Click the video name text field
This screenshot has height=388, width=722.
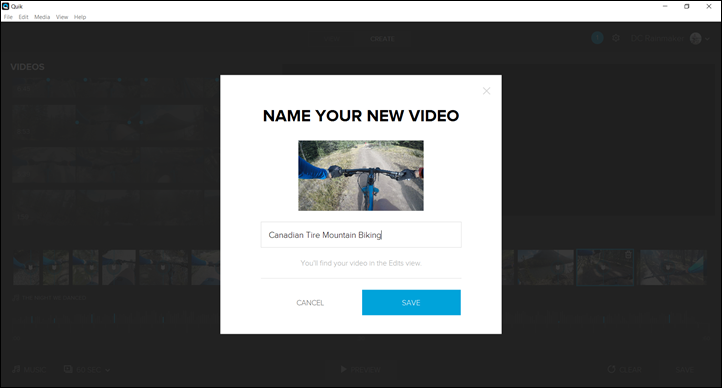pos(361,235)
